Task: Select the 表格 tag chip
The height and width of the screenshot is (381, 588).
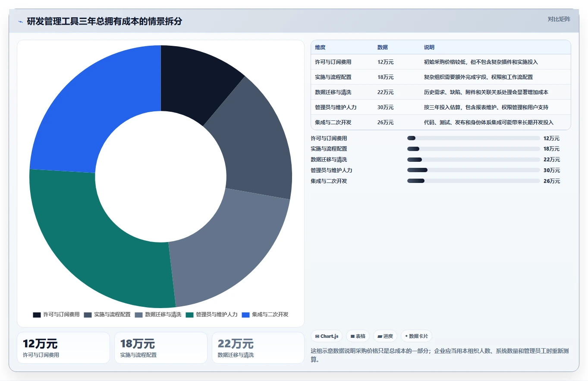Action: (358, 336)
